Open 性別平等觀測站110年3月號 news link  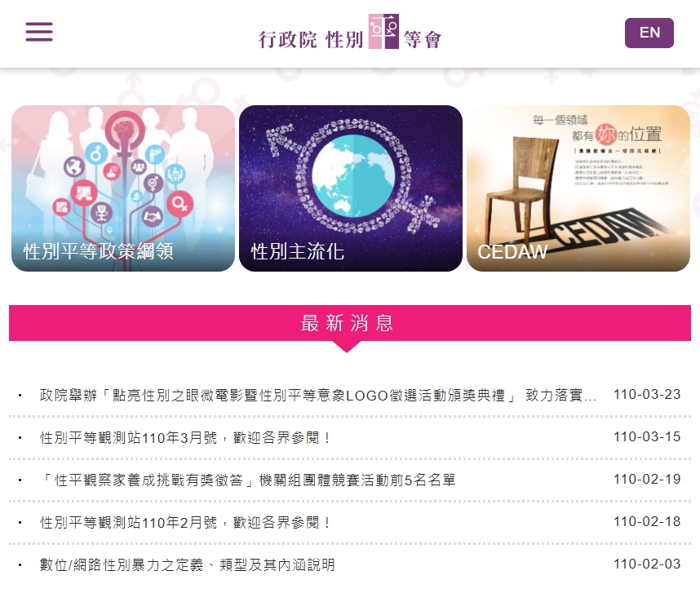[185, 438]
